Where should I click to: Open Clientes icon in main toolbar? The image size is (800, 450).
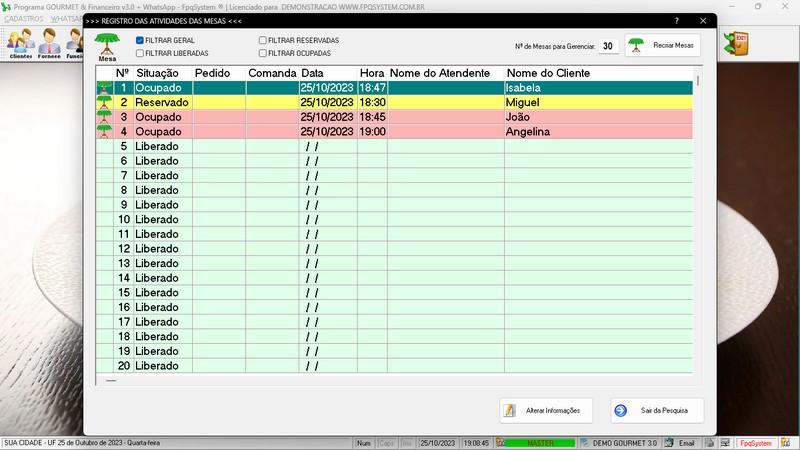(x=21, y=43)
